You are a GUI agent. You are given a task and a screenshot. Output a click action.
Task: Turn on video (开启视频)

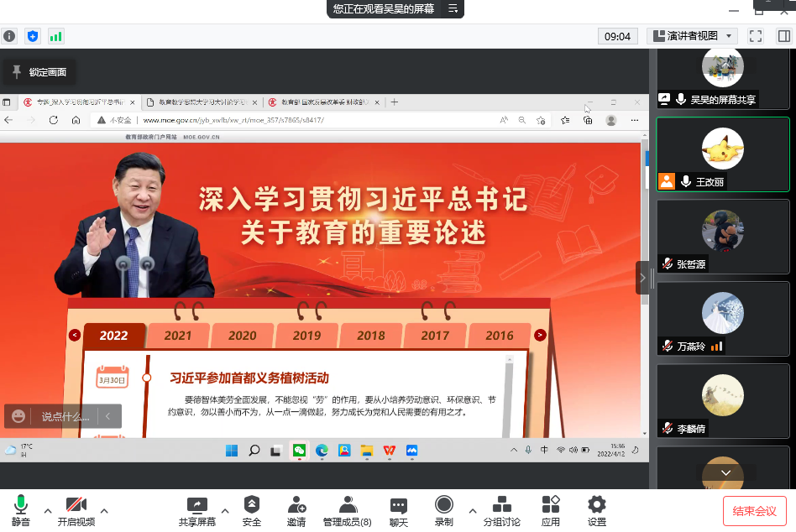point(76,505)
